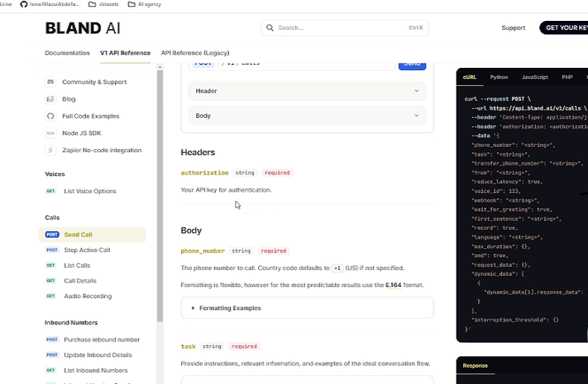Screen dimensions: 588x384
Task: Open the E.164 format link
Action: pos(393,285)
